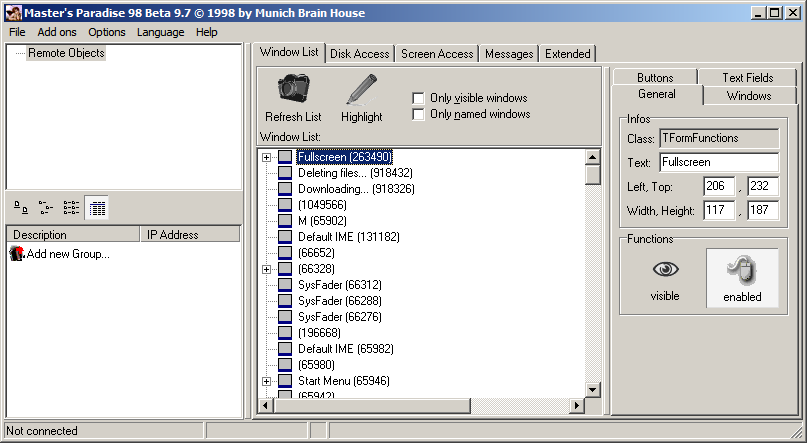Open the Add ons menu
This screenshot has width=807, height=443.
click(57, 32)
